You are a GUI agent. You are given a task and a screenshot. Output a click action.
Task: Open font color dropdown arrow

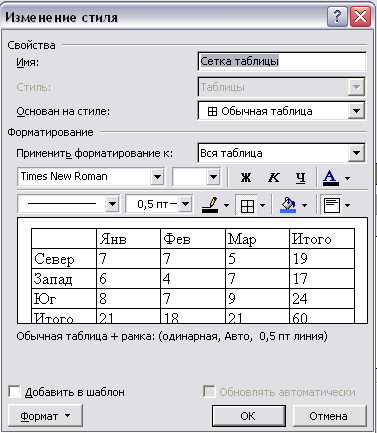347,178
